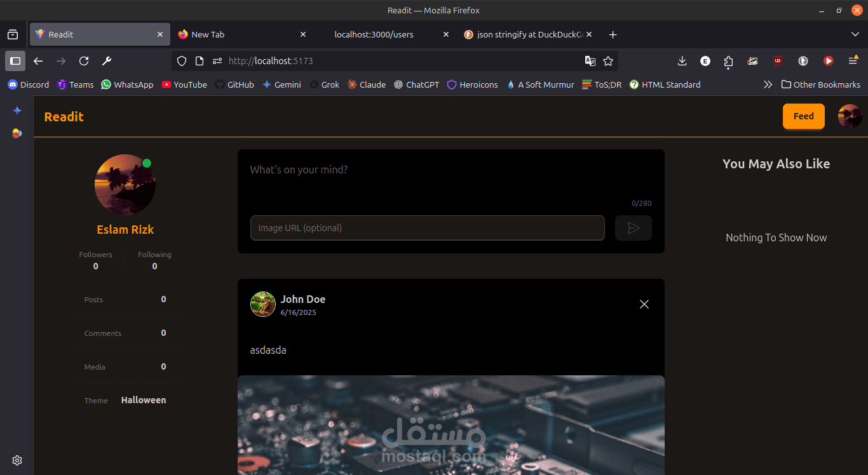Click the translate page icon
The image size is (868, 475).
click(590, 61)
